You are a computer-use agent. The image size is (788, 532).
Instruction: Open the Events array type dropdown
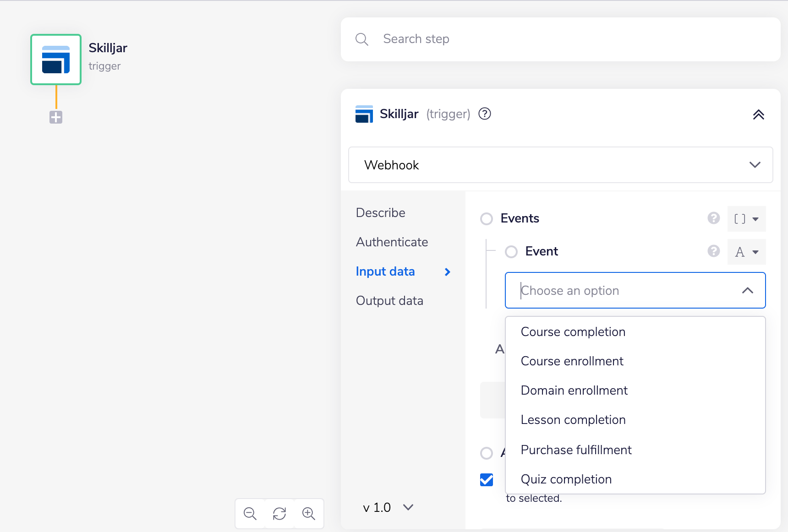pyautogui.click(x=747, y=219)
